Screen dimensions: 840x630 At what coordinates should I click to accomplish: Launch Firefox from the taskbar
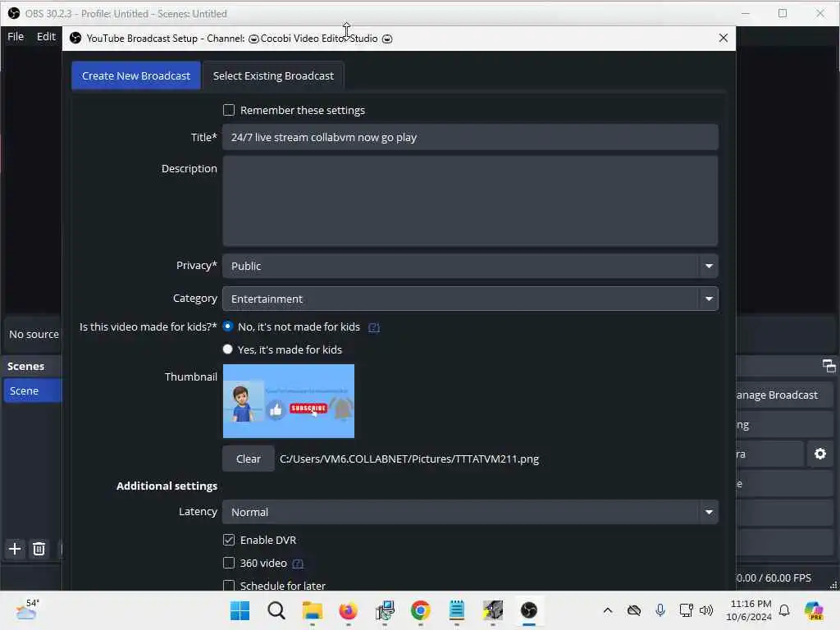coord(348,610)
